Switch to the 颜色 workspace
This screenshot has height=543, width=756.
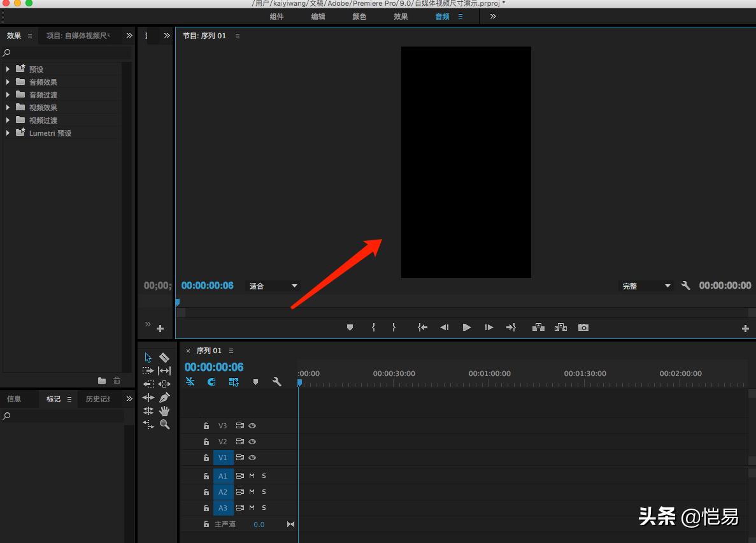click(x=359, y=17)
